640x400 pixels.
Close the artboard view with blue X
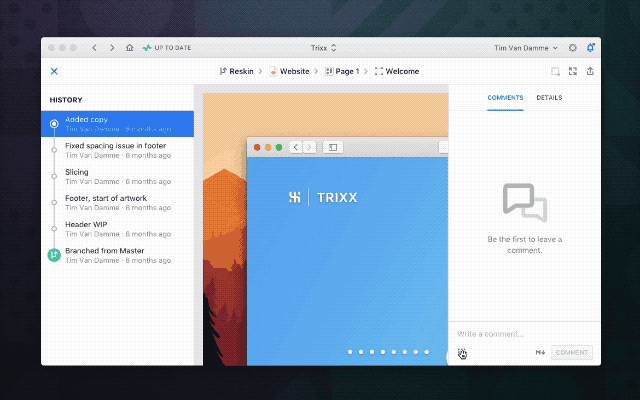pyautogui.click(x=54, y=71)
